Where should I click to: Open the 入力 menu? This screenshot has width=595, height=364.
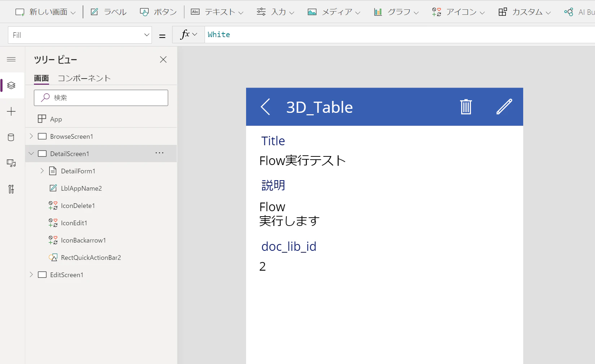point(275,12)
